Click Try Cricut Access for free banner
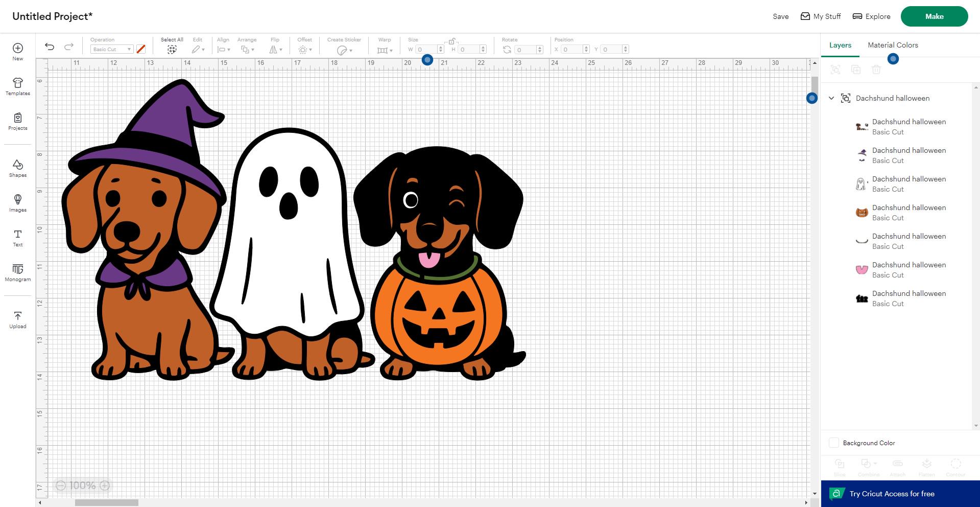Image resolution: width=980 pixels, height=507 pixels. click(x=900, y=494)
